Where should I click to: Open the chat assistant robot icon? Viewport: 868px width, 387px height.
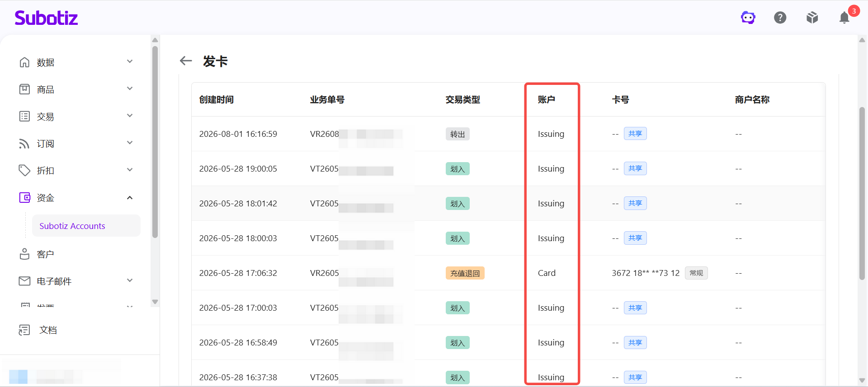[748, 18]
